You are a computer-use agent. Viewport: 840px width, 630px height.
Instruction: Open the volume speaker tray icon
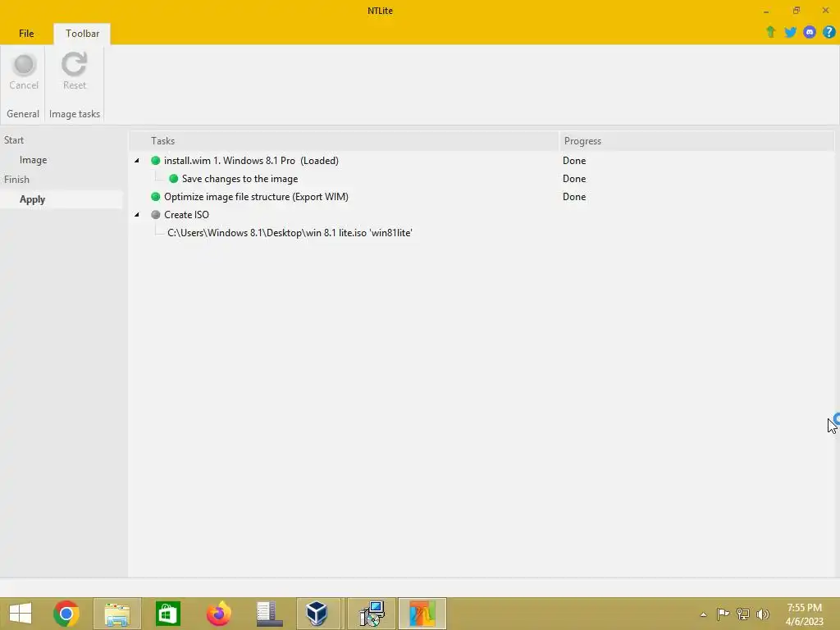[762, 614]
